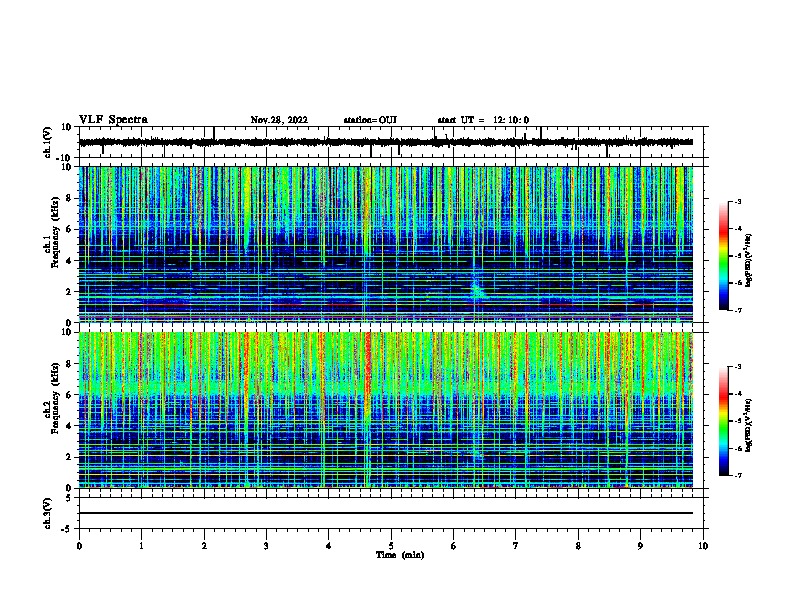Click the ch.2 color bar log(PSD) units label
The width and height of the screenshot is (792, 612).
point(749,425)
